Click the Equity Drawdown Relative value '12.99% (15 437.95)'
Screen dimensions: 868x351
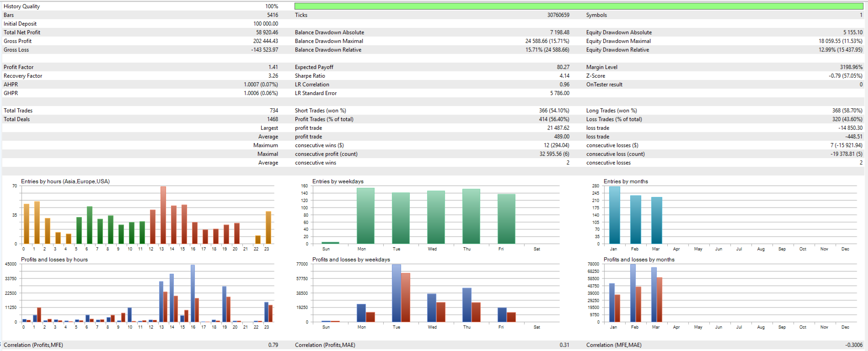pos(841,50)
